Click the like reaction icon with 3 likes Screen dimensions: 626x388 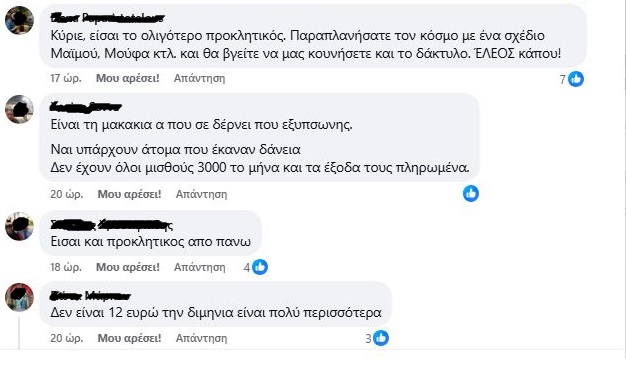click(381, 338)
